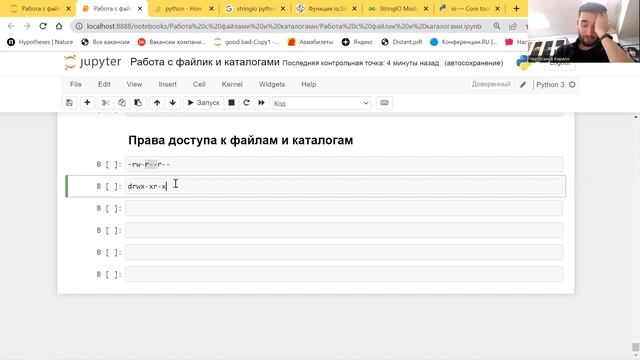Open the Kernel menu

[232, 84]
